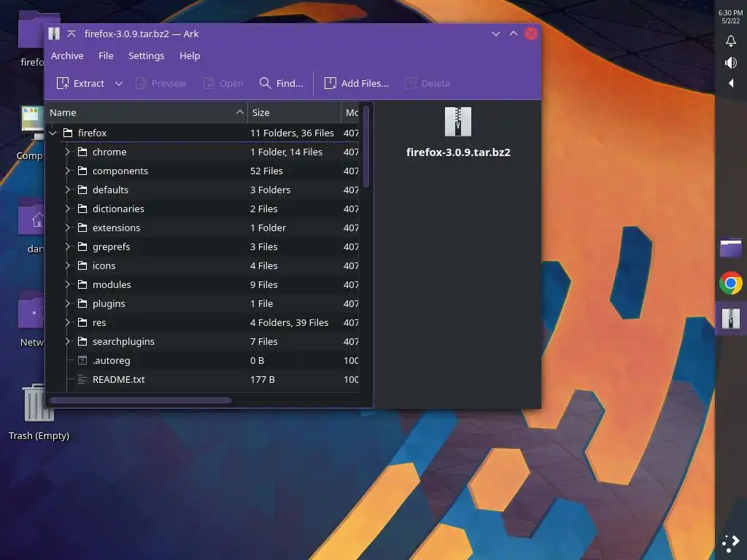This screenshot has height=560, width=747.
Task: Select the icons folder icon
Action: pos(82,265)
